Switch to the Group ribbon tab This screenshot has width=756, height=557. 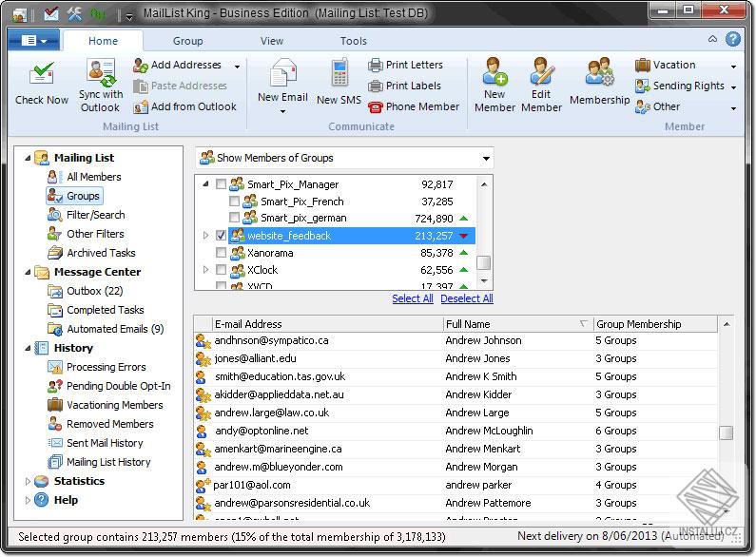tap(187, 41)
